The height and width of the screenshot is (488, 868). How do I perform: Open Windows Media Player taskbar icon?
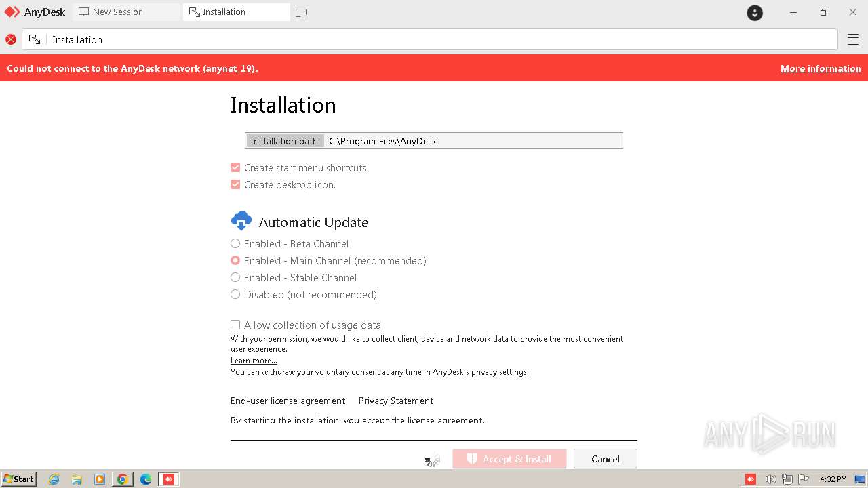(x=100, y=479)
